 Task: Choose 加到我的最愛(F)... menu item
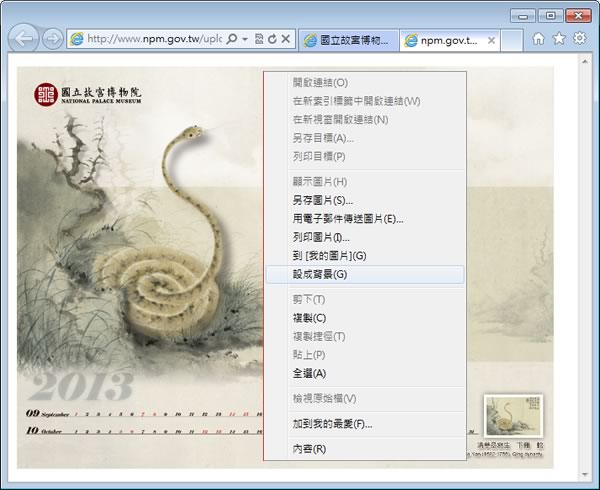point(332,424)
